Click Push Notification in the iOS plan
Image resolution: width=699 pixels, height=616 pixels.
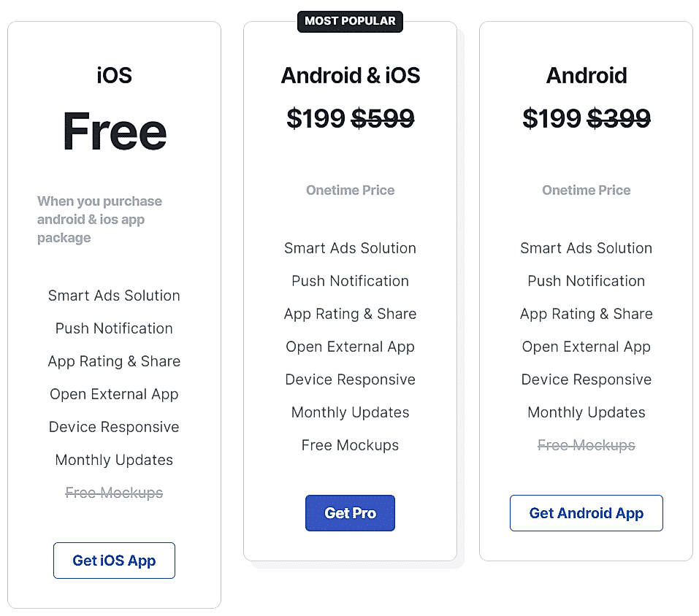tap(114, 328)
